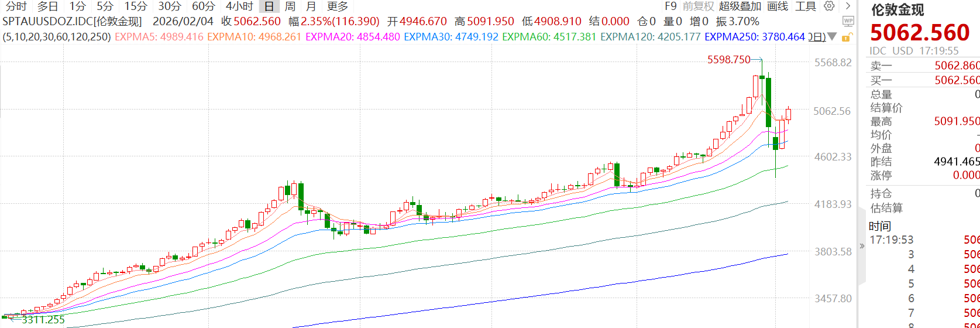This screenshot has width=980, height=328.
Task: Click the 涨停 row
Action: tap(925, 175)
